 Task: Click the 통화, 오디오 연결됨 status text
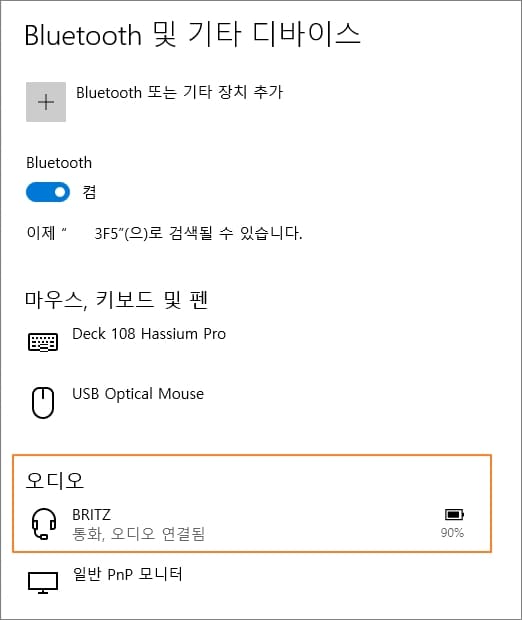[x=138, y=534]
